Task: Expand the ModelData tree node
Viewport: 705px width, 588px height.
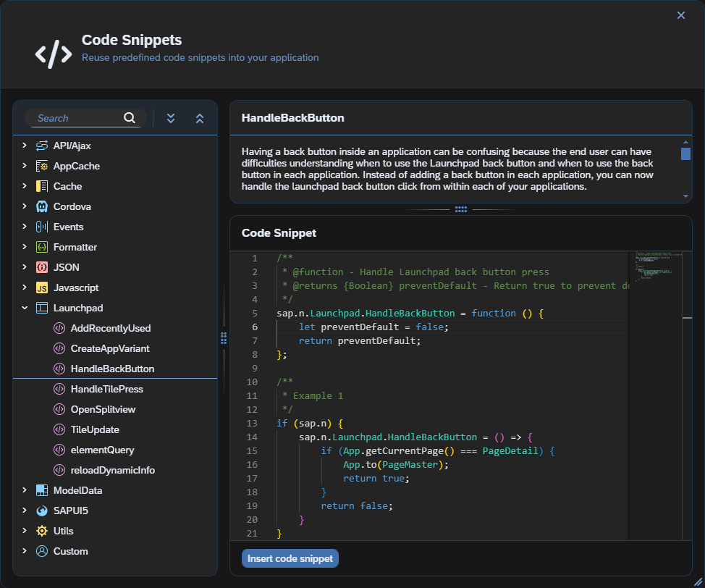Action: pyautogui.click(x=25, y=490)
